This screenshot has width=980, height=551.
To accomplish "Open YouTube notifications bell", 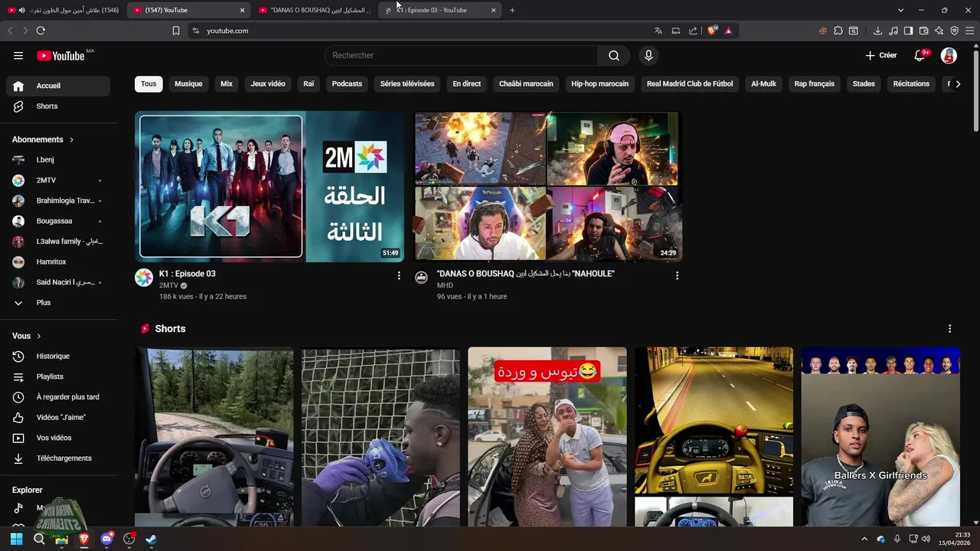I will point(920,55).
